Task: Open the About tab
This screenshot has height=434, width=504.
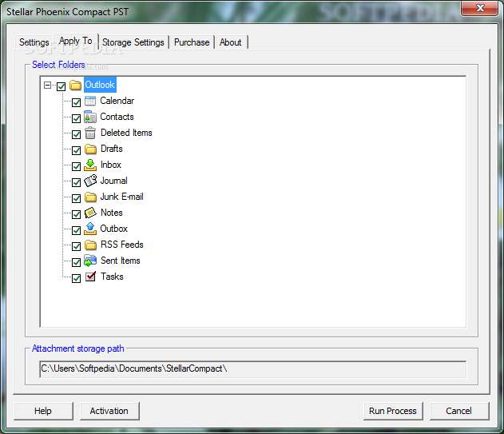Action: tap(231, 42)
